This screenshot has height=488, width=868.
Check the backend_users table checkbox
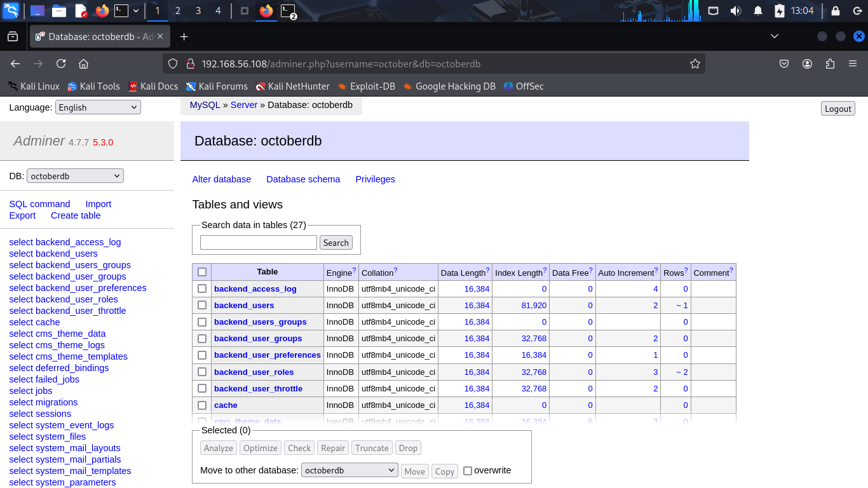[202, 305]
